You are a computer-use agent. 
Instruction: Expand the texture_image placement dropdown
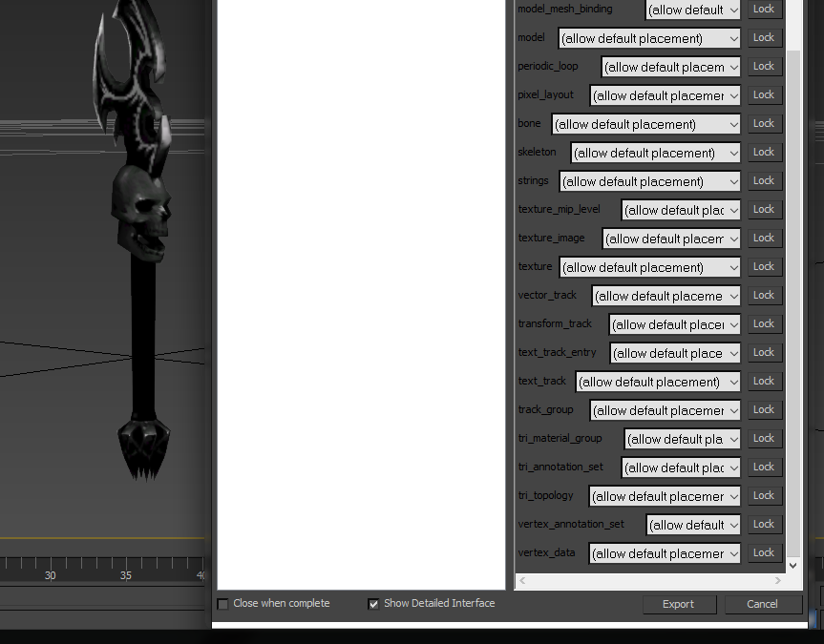click(671, 239)
